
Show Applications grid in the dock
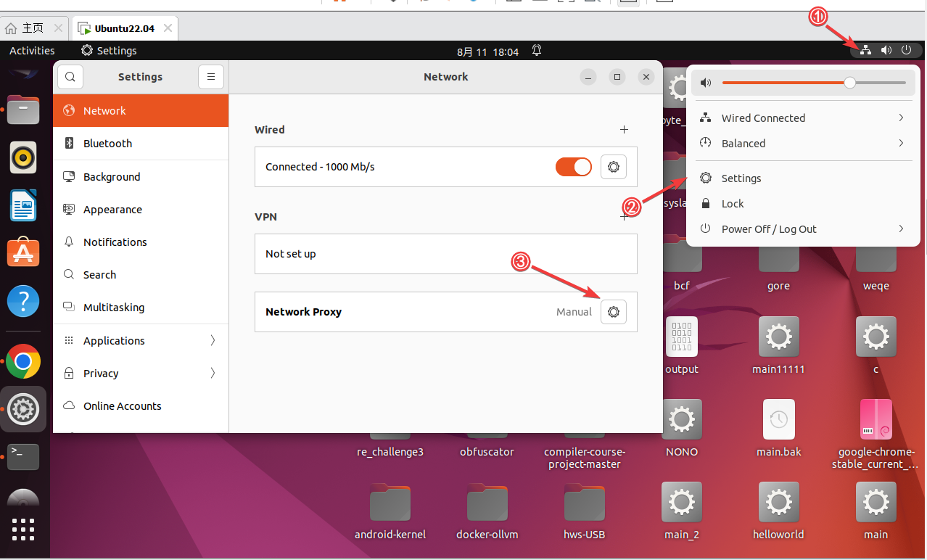[23, 530]
